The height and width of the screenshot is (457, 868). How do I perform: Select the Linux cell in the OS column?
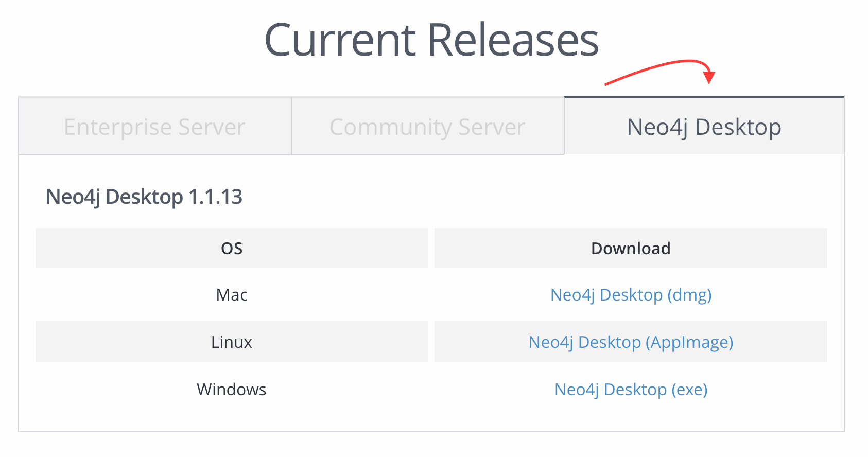coord(232,342)
